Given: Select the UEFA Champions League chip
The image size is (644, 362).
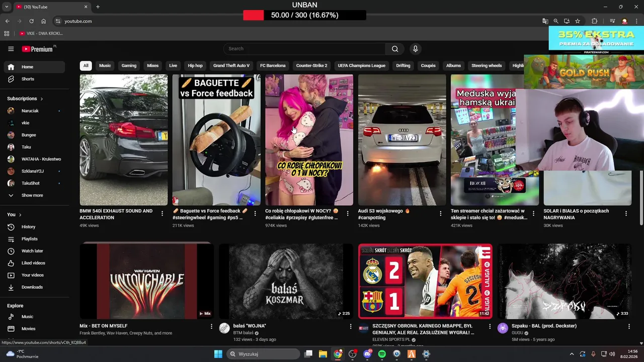Looking at the screenshot, I should 361,66.
